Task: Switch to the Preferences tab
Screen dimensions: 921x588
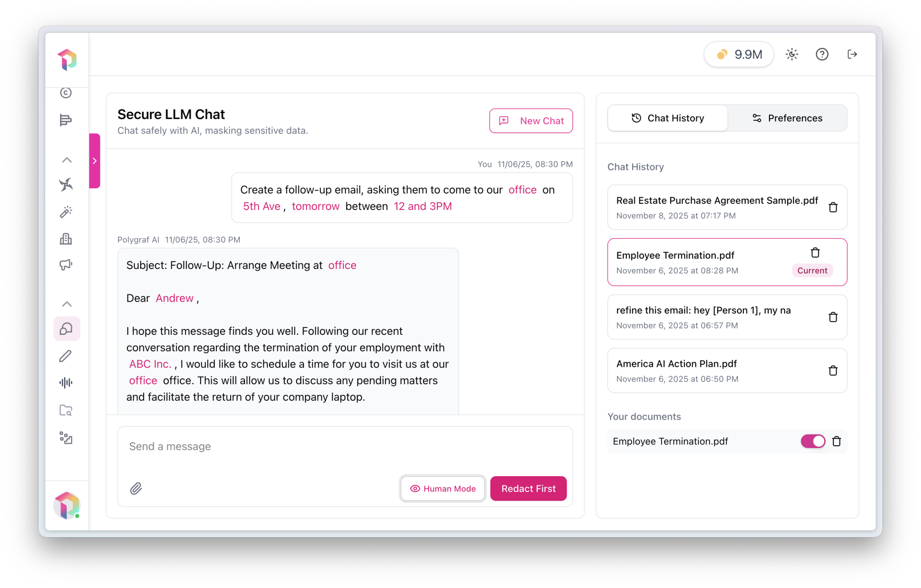Action: click(x=787, y=118)
